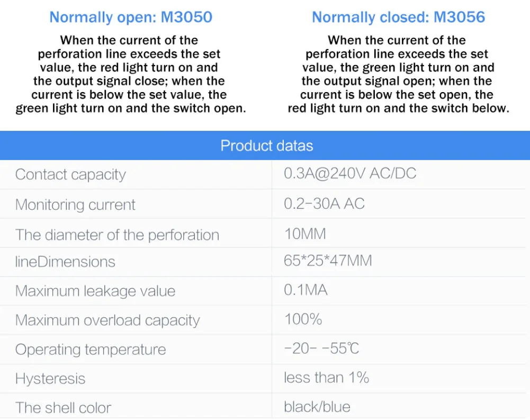Select the black/blue shell color value
530x420 pixels.
(317, 407)
